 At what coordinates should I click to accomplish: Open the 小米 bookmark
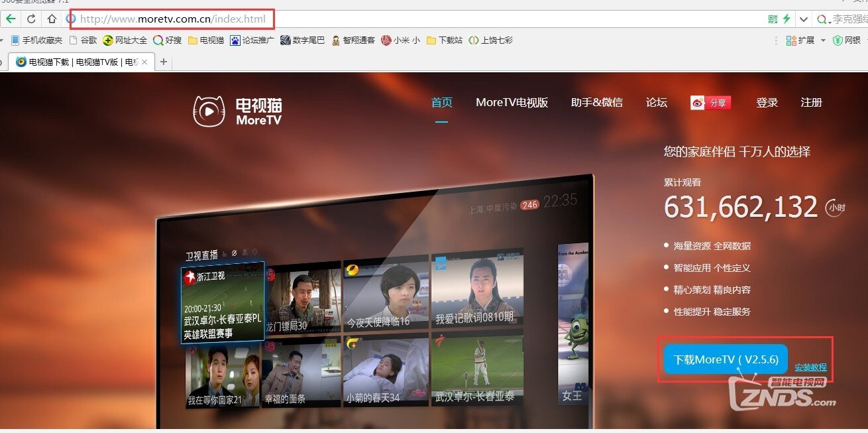click(x=401, y=40)
